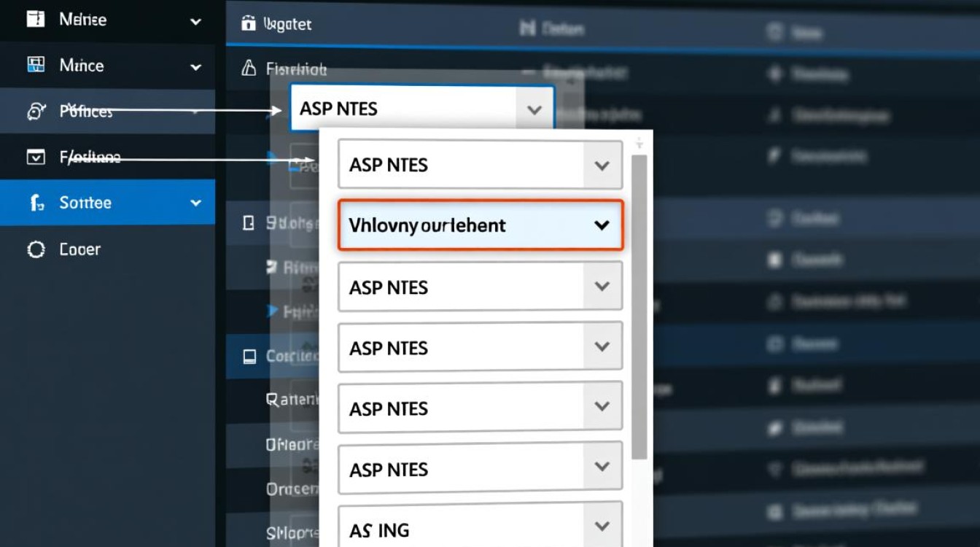This screenshot has width=980, height=547.
Task: Click the circle icon next to Cooer
Action: [x=35, y=249]
